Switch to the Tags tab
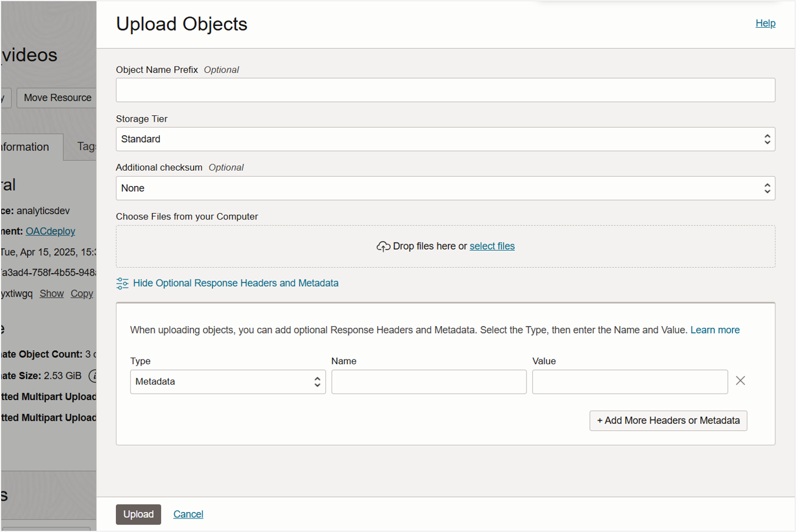The image size is (796, 532). [x=86, y=147]
